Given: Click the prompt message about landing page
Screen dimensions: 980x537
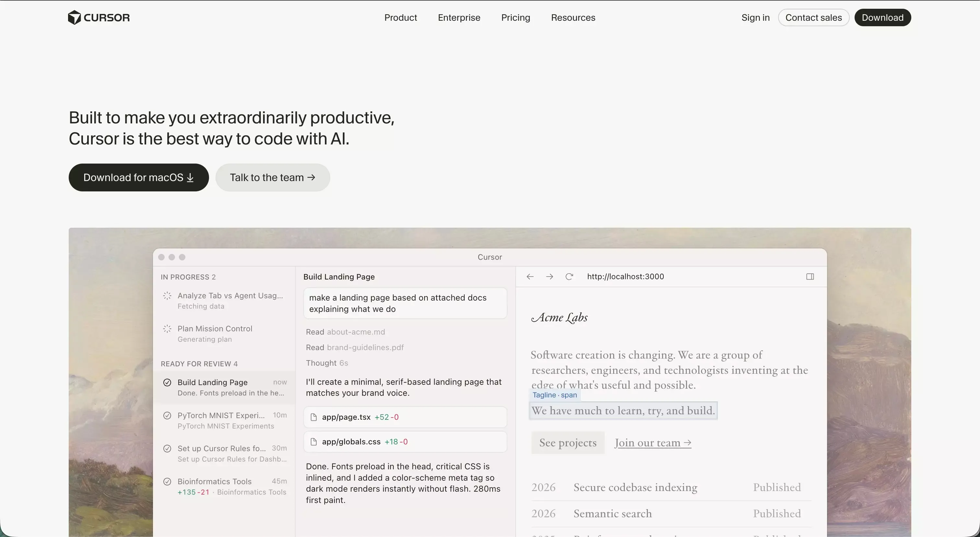Looking at the screenshot, I should 405,303.
